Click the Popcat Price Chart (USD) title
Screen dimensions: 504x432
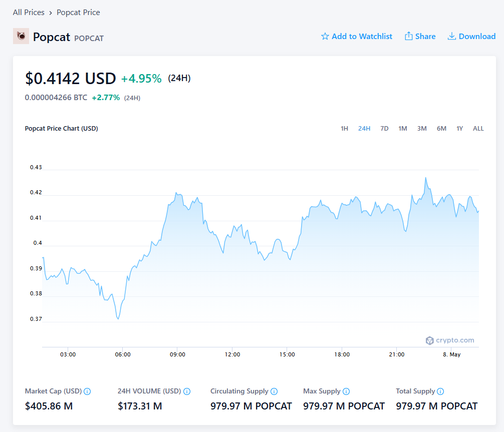click(x=62, y=129)
